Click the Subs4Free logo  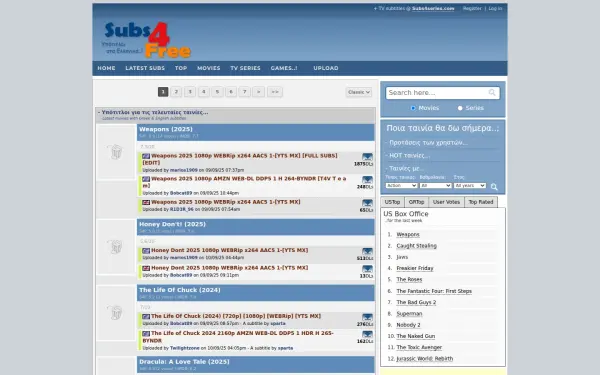[x=147, y=40]
